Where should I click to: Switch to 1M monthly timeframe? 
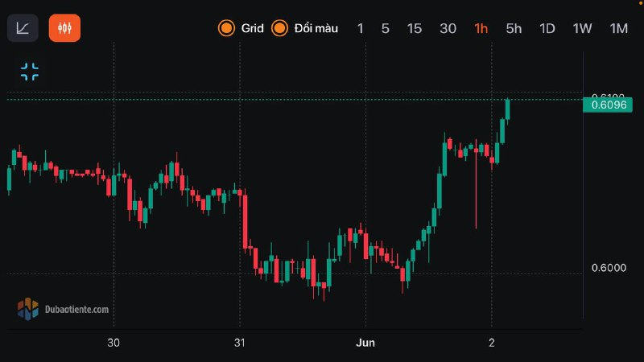point(618,28)
